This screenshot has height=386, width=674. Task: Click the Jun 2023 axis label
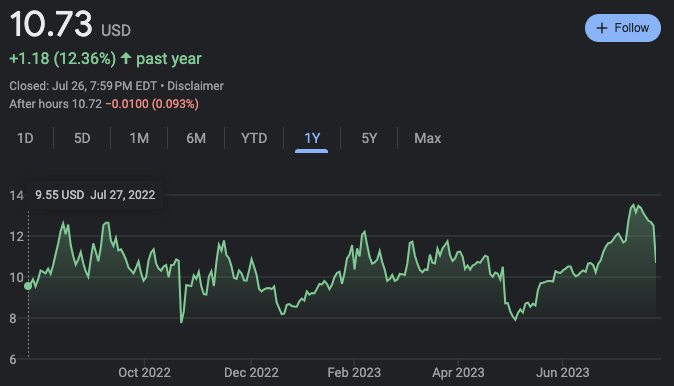coord(562,372)
